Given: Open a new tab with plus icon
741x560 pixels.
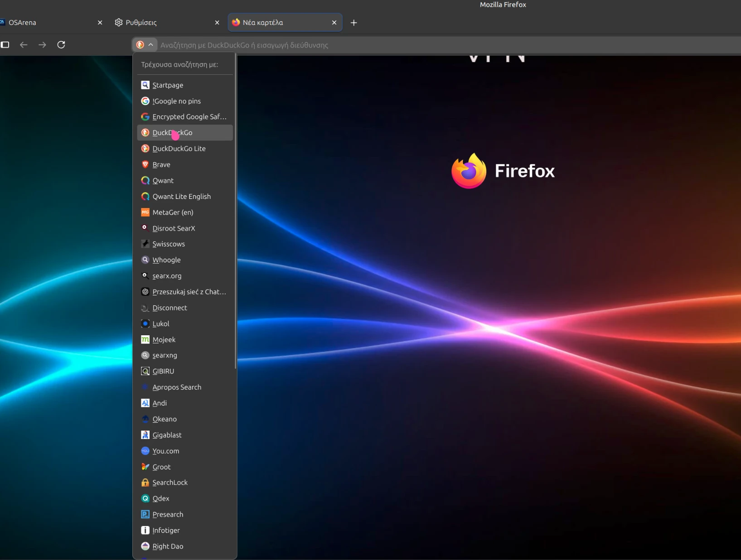Looking at the screenshot, I should [354, 23].
